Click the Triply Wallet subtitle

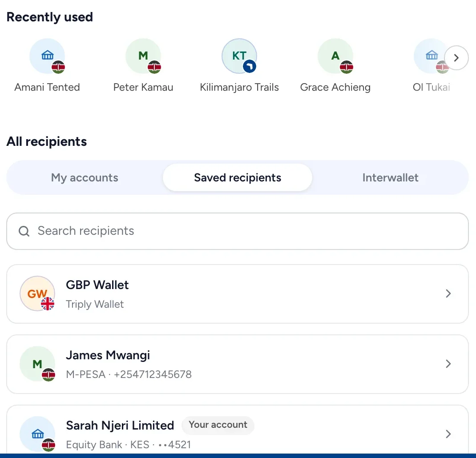95,305
